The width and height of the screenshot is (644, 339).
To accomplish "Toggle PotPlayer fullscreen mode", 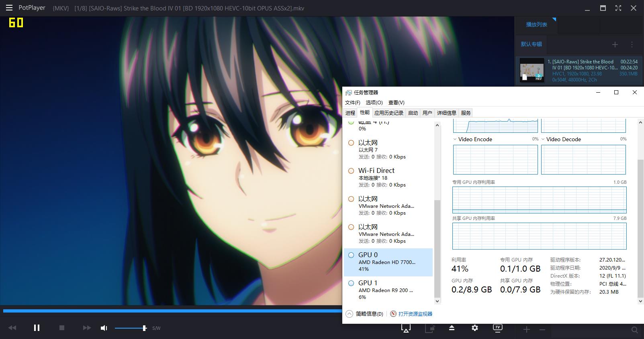I will 618,8.
